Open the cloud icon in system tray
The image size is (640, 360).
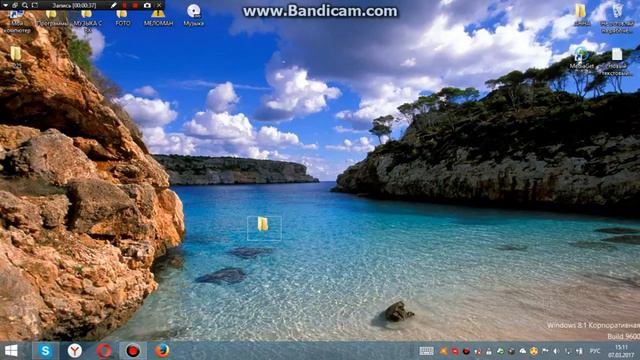tap(523, 351)
